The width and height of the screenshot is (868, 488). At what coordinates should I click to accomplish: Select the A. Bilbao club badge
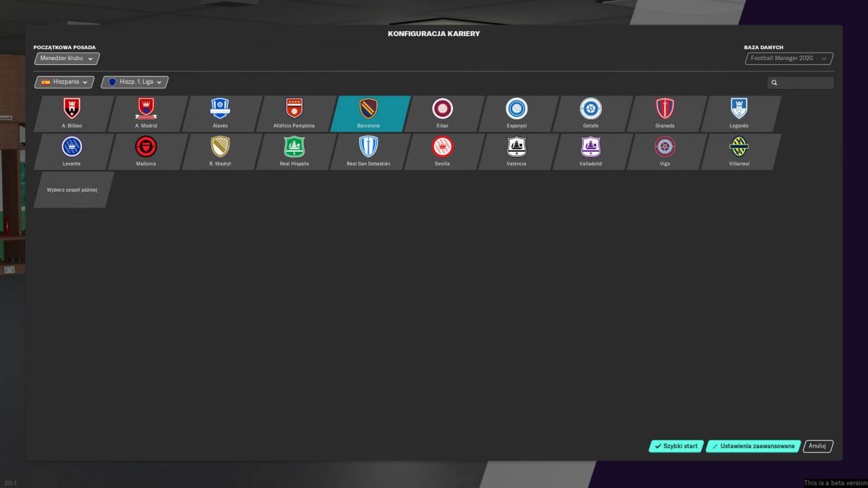click(72, 108)
